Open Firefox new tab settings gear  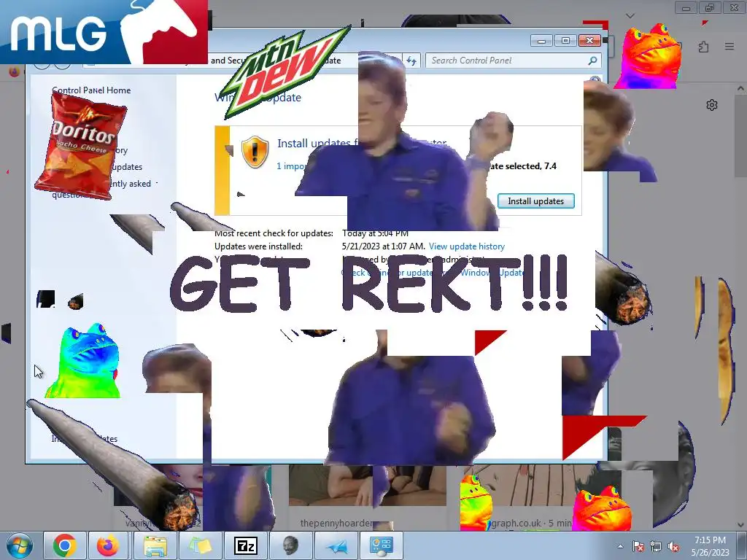tap(712, 105)
